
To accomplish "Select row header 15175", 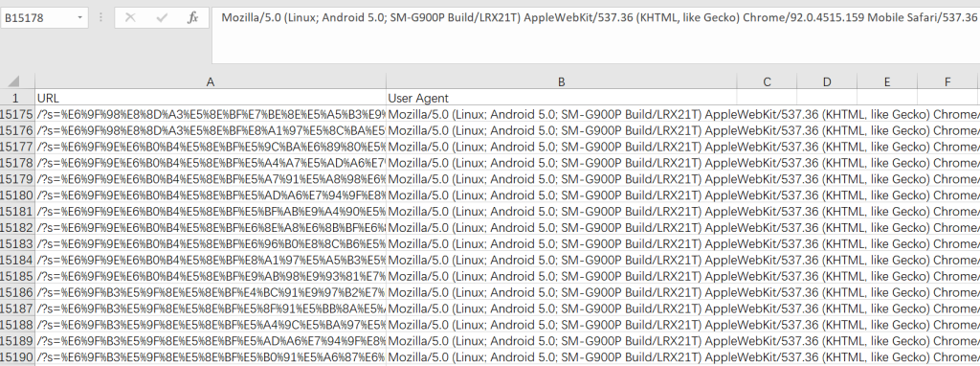I will click(17, 114).
